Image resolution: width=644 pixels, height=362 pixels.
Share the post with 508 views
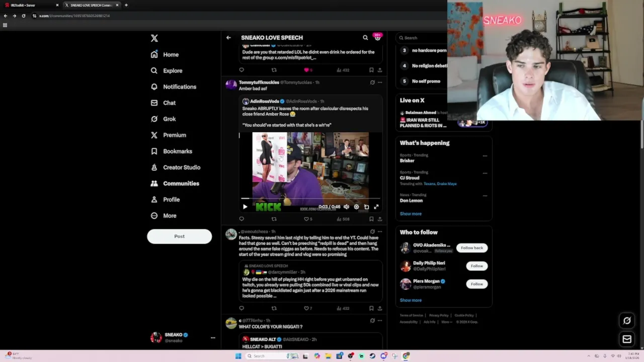coord(380,219)
